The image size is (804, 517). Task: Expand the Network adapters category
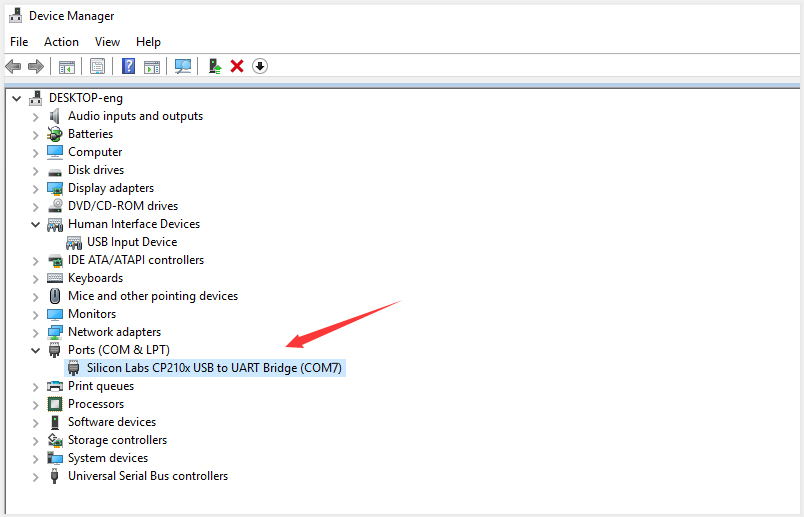(36, 332)
